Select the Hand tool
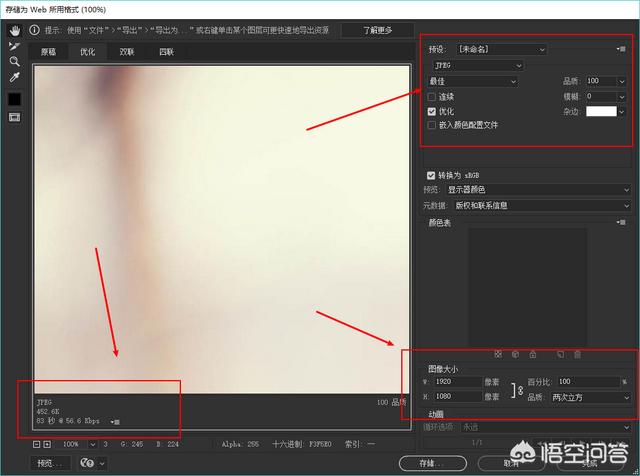This screenshot has width=640, height=476. tap(14, 31)
